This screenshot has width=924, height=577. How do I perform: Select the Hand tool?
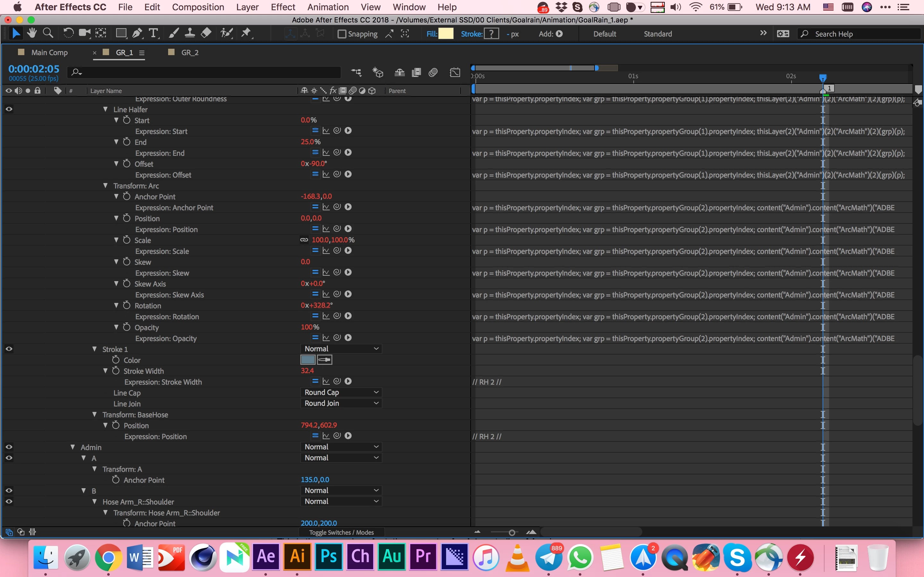(32, 34)
